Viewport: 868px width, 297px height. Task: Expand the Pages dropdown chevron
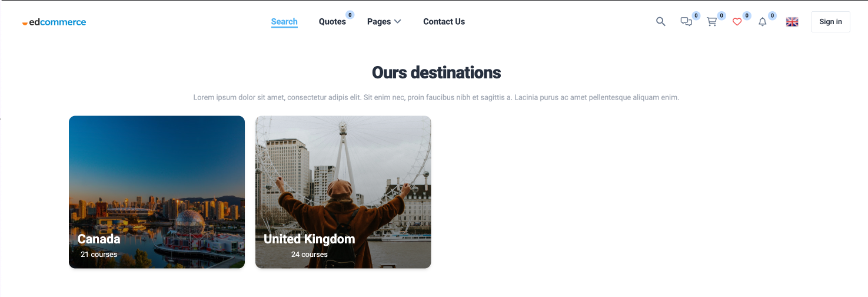[x=398, y=22]
